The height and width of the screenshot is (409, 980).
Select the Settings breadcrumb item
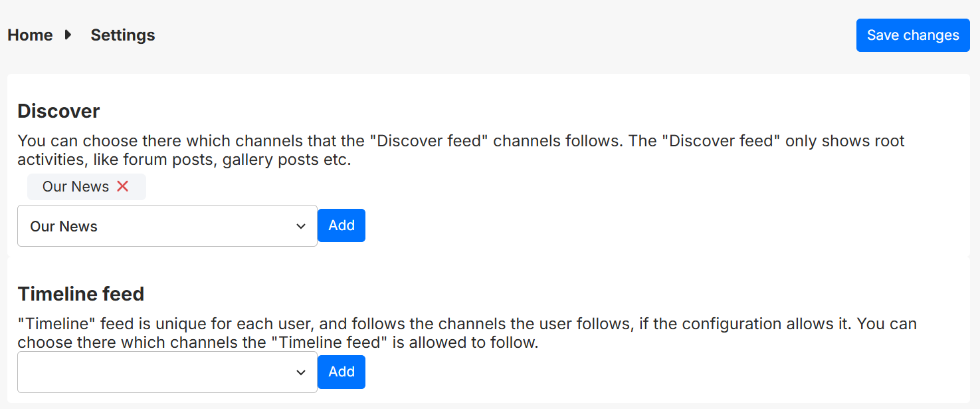pos(123,35)
